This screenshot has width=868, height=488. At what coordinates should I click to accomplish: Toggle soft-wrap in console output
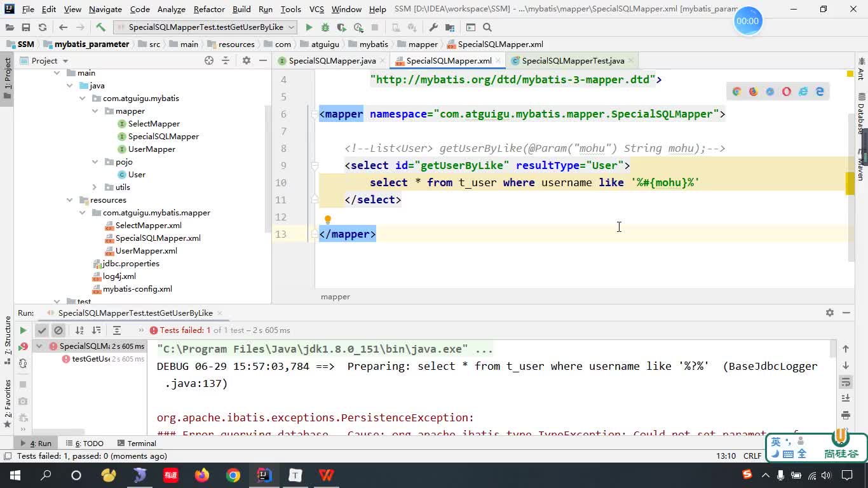(x=846, y=382)
